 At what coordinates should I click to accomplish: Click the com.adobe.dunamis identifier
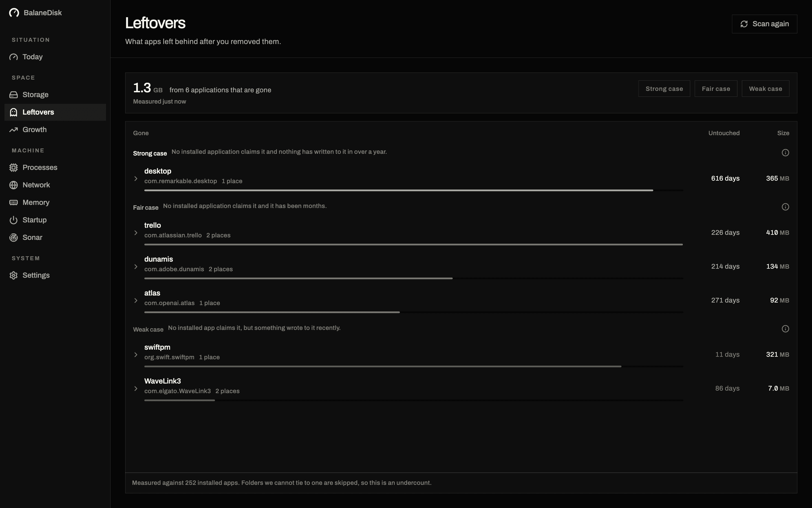(174, 269)
